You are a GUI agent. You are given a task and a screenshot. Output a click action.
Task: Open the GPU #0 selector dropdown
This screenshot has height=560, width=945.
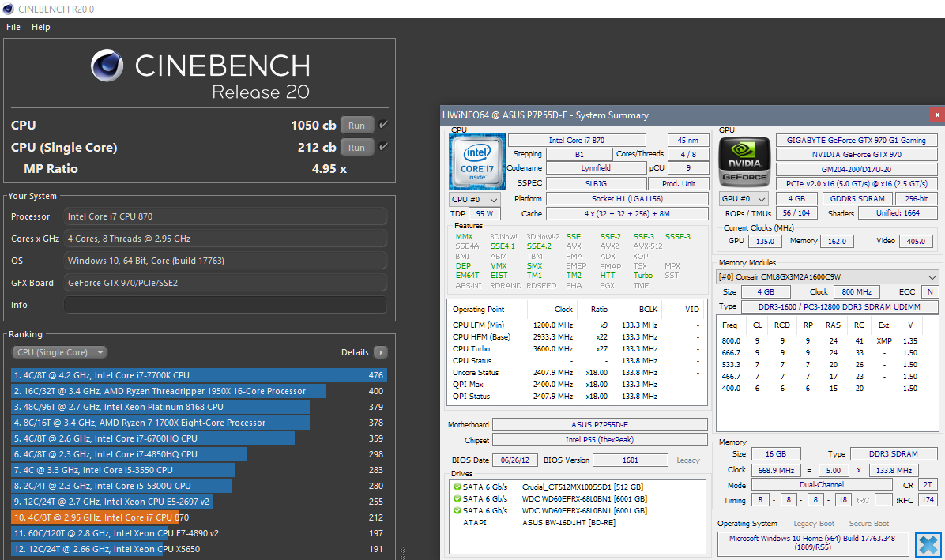coord(743,198)
